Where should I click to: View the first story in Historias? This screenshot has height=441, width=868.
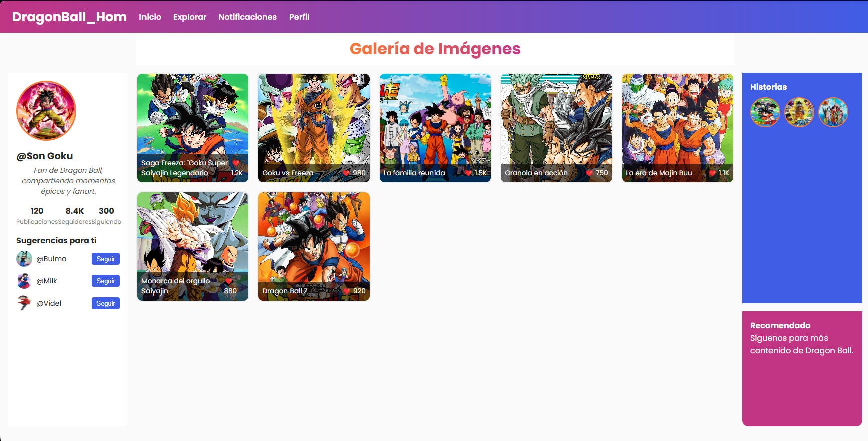click(765, 112)
